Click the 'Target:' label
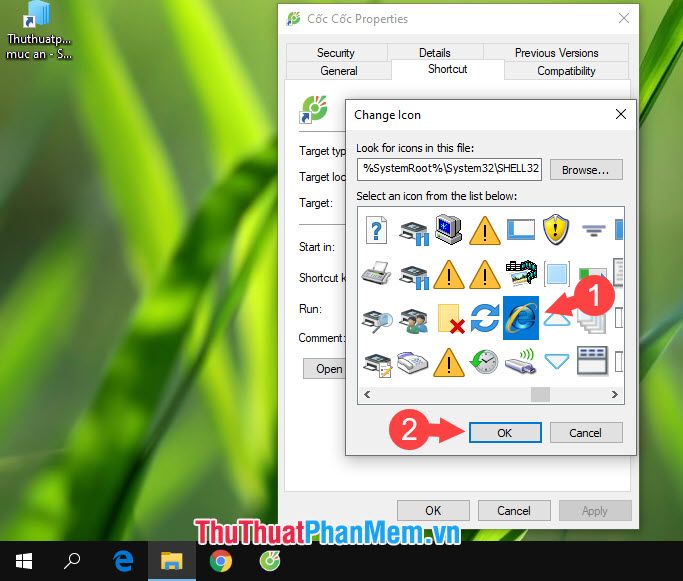Screen dimensions: 683x581 (316, 203)
